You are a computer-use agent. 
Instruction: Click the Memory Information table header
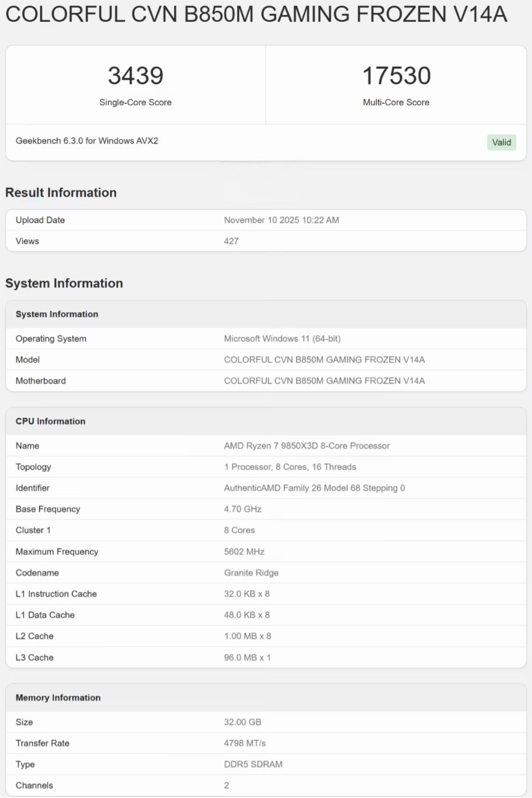tap(58, 698)
